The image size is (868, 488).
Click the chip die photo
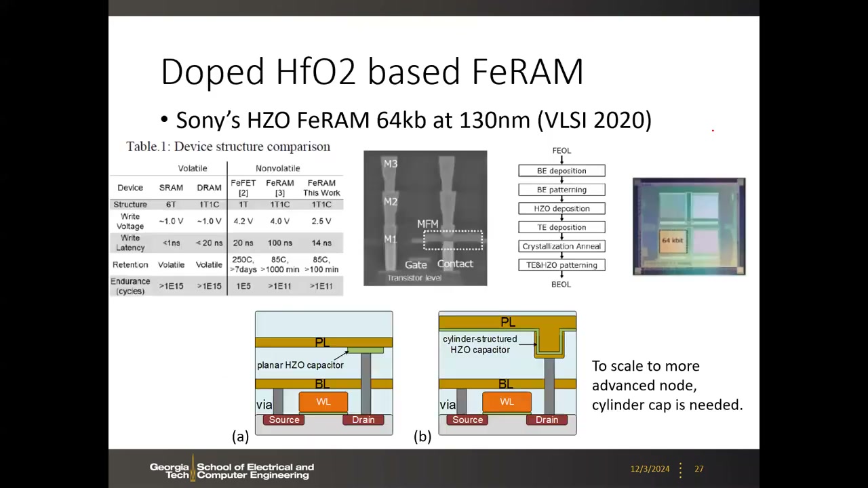coord(689,226)
